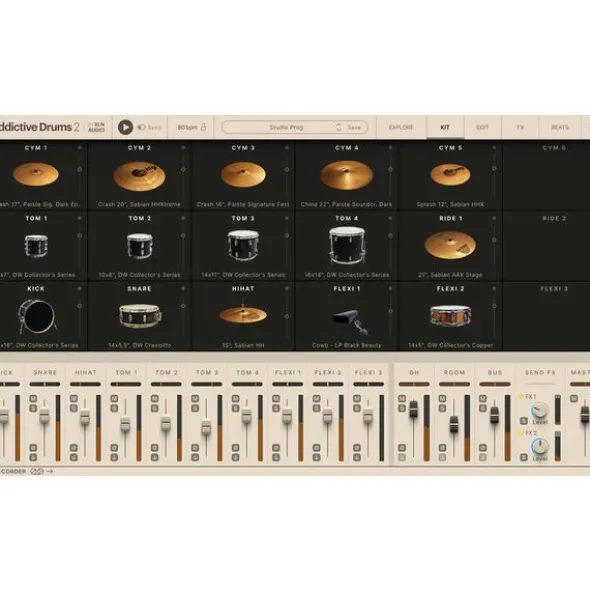Select the SNARE drum image

tap(140, 315)
